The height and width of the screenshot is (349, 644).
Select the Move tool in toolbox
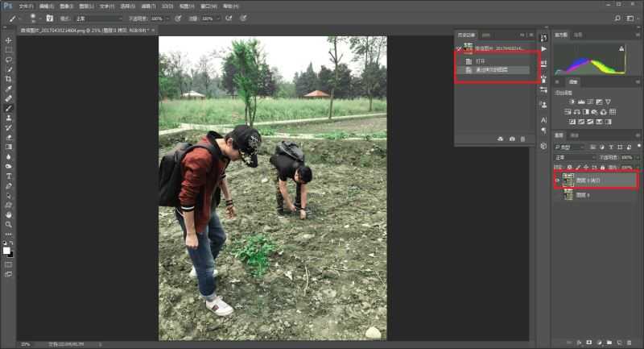click(x=9, y=40)
